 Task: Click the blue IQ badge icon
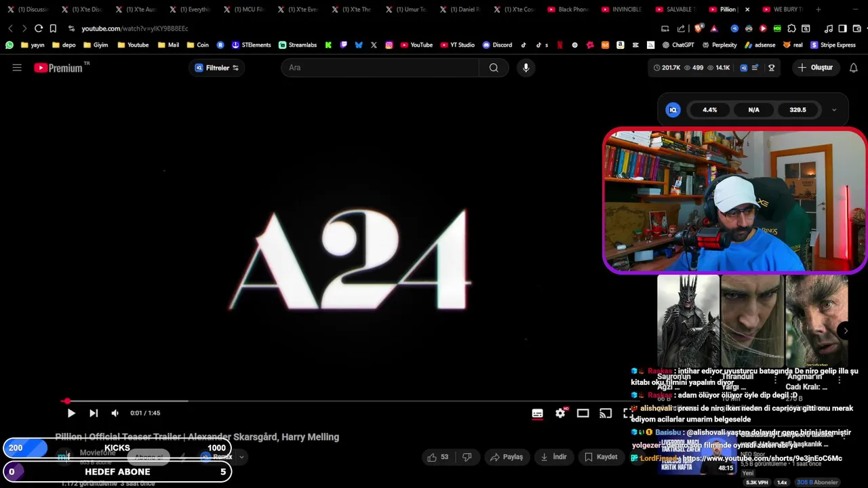click(673, 110)
